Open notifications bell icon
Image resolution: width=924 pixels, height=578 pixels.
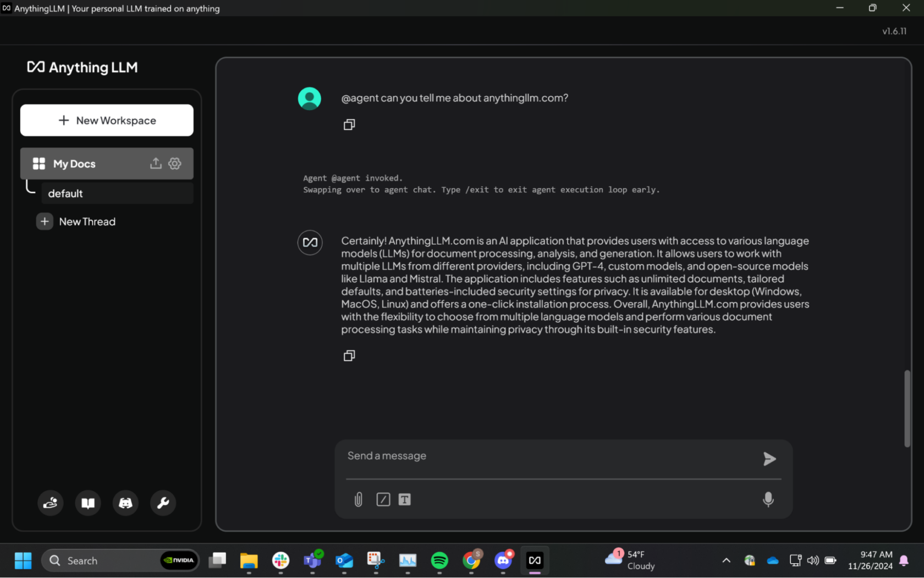(904, 560)
